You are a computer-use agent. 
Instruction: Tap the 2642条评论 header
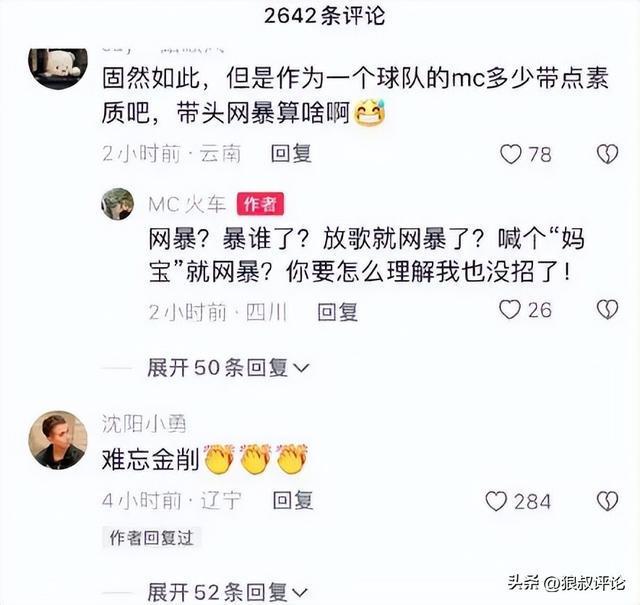click(324, 16)
